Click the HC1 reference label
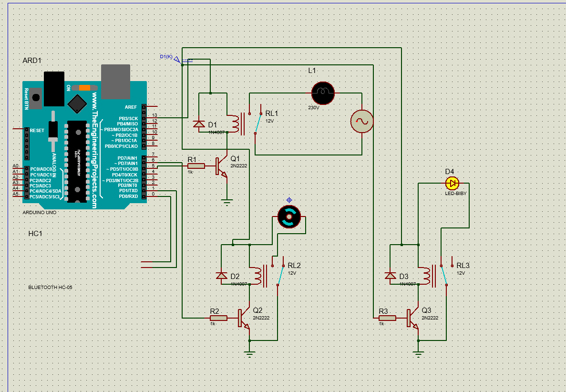This screenshot has width=566, height=392. [35, 234]
